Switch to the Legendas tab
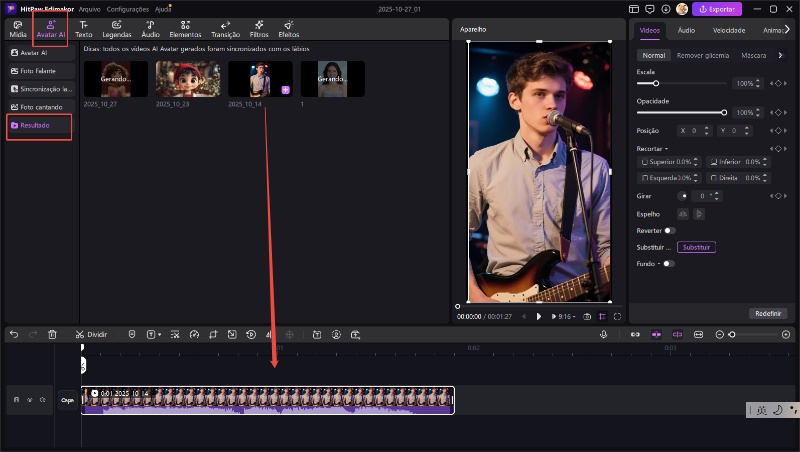This screenshot has height=452, width=800. (117, 29)
